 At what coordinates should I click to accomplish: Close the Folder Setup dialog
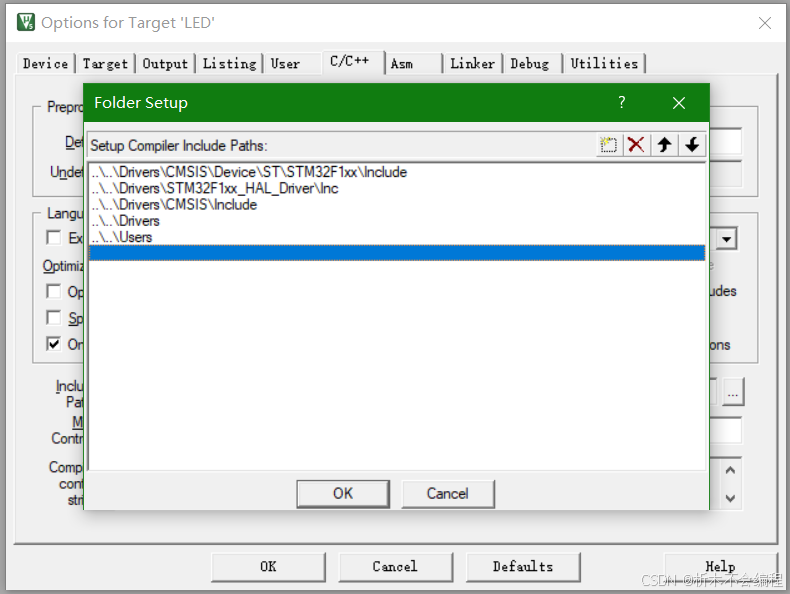point(679,103)
